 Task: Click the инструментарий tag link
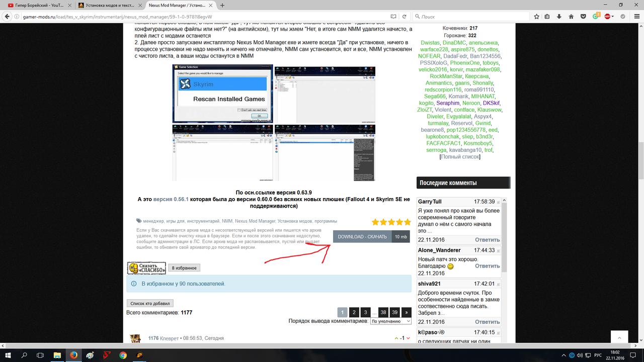tap(203, 221)
